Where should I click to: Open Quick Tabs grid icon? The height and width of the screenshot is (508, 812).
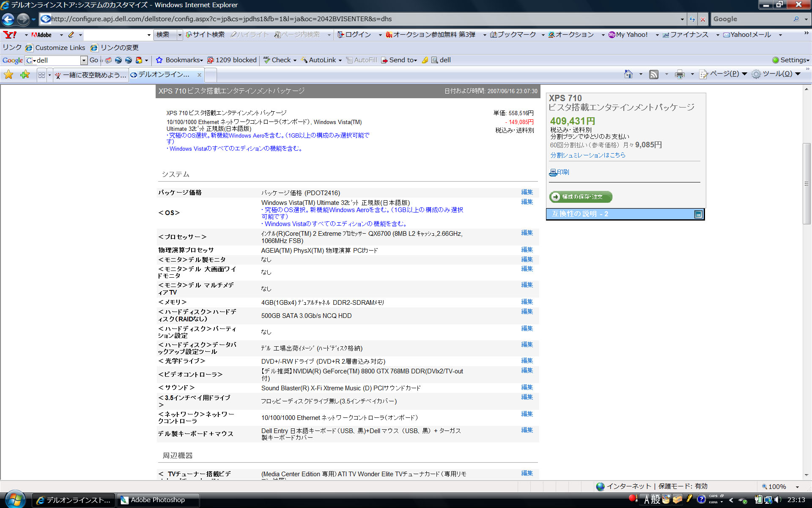click(41, 75)
